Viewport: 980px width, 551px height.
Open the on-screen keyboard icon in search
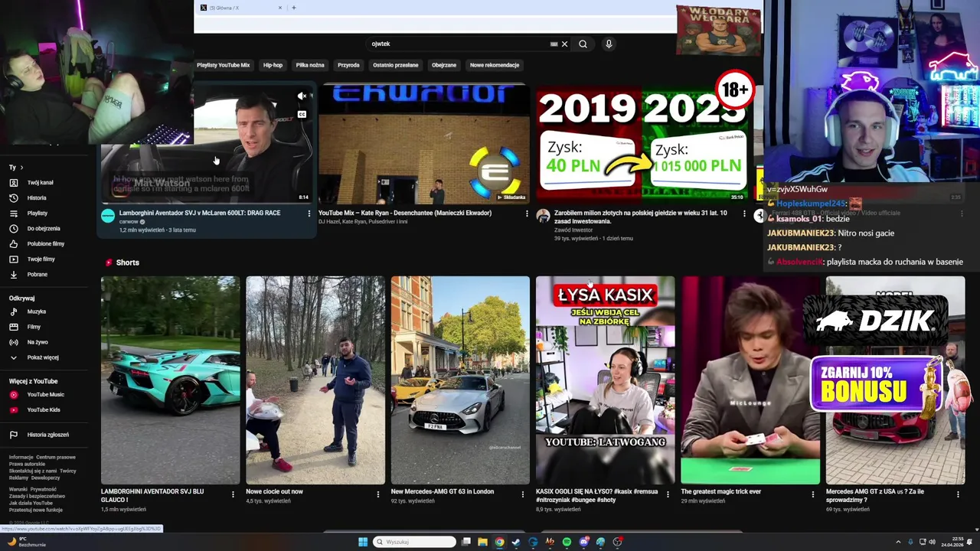[x=554, y=44]
